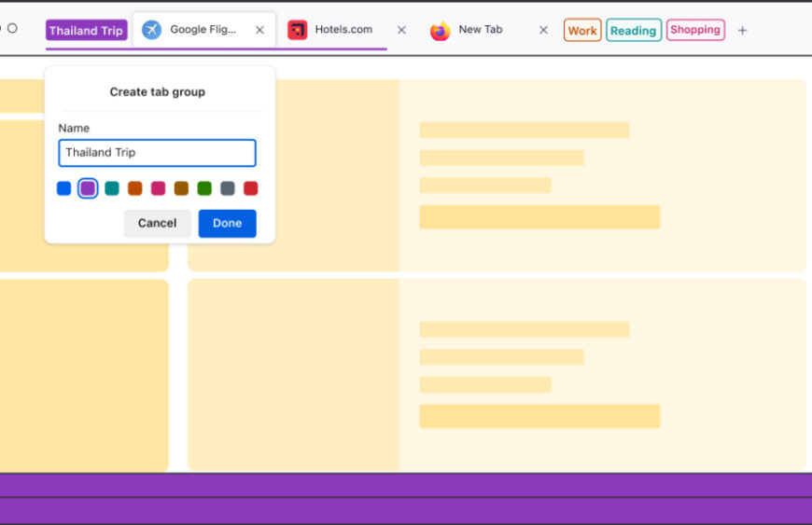This screenshot has width=812, height=525.
Task: Open a new tab with plus icon
Action: [742, 31]
